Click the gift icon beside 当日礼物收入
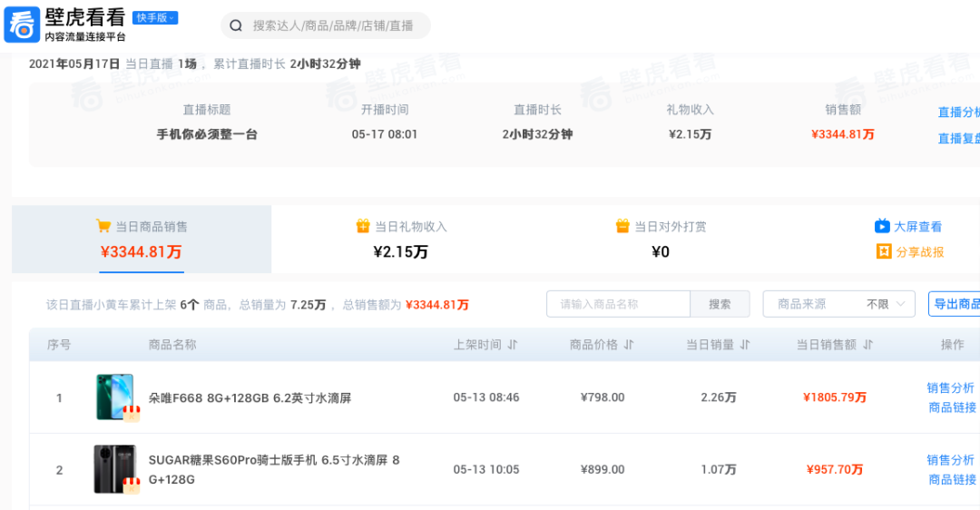Image resolution: width=980 pixels, height=510 pixels. coord(363,226)
